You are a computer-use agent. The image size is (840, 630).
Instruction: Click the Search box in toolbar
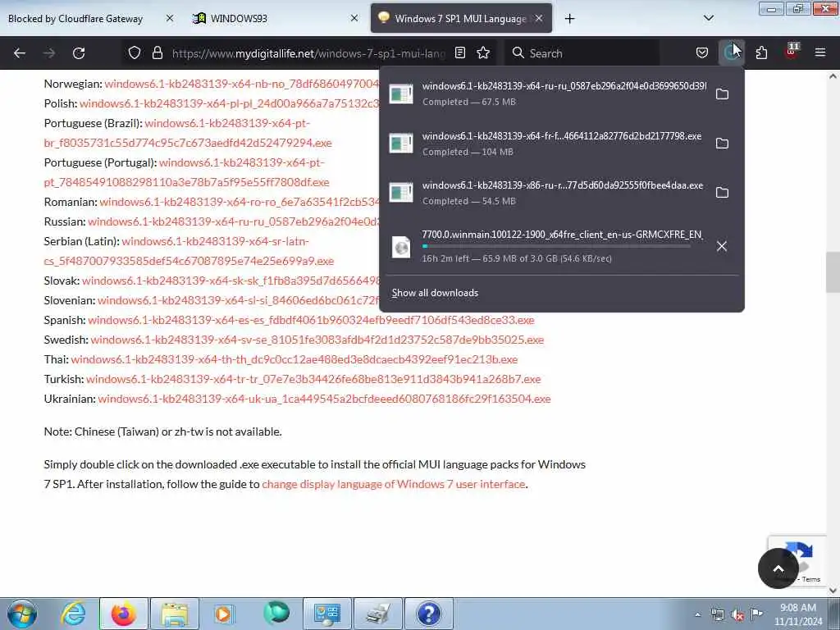coord(582,53)
